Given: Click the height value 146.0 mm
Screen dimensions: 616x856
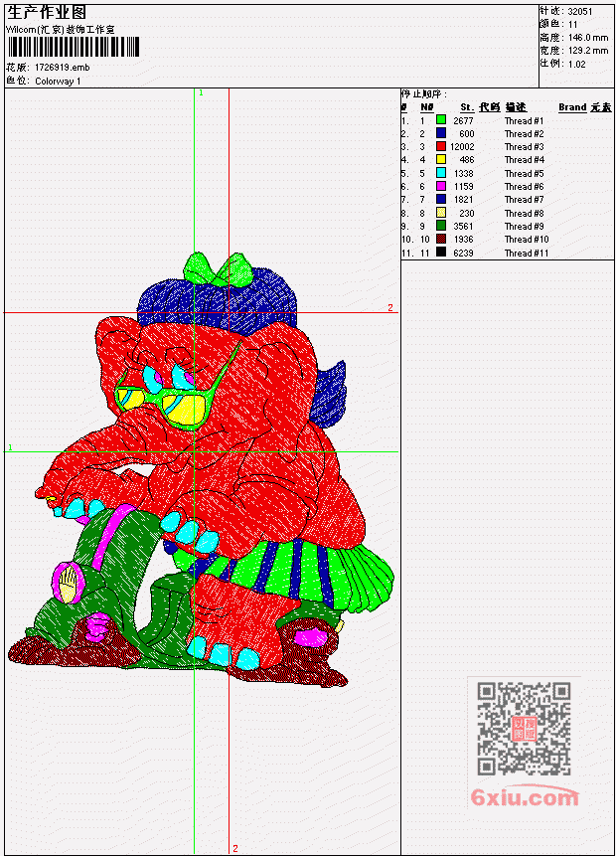Looking at the screenshot, I should [588, 38].
